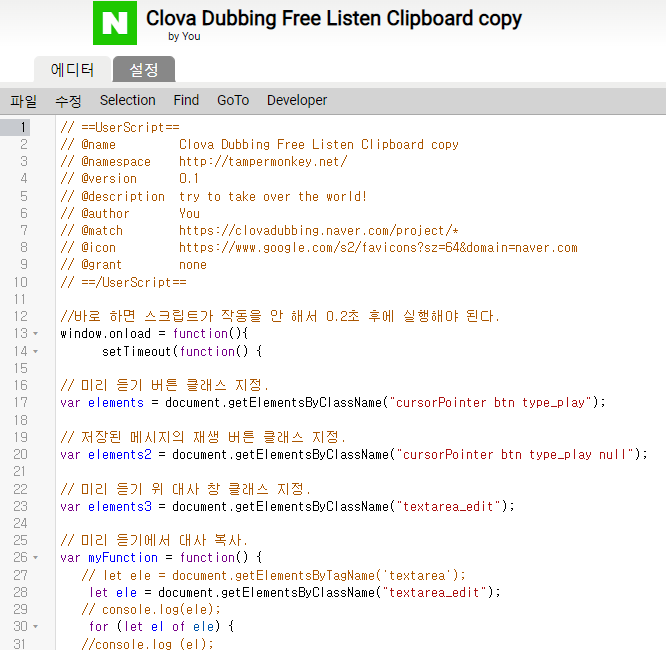Screen dimensions: 666x650
Task: Click line number 17 in the gutter
Action: pyautogui.click(x=20, y=402)
